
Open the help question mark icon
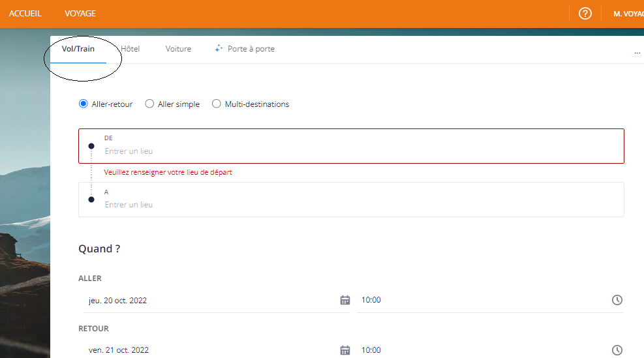click(585, 14)
